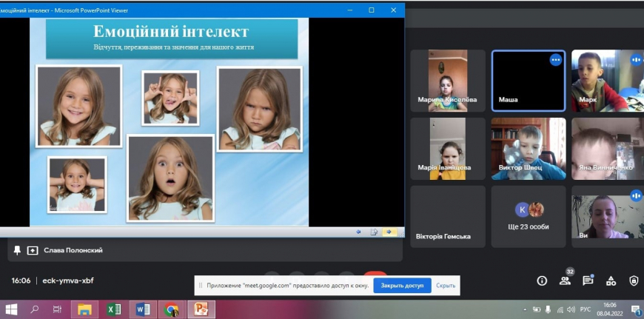This screenshot has width=644, height=319.
Task: Go to next slide arrow in PowerPoint Viewer
Action: (x=389, y=232)
